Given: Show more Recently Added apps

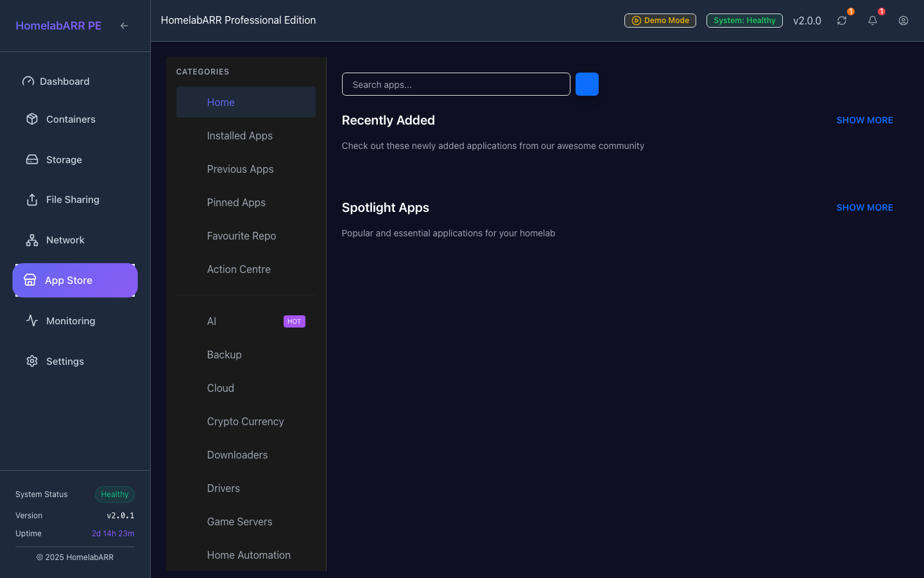Looking at the screenshot, I should (x=864, y=120).
